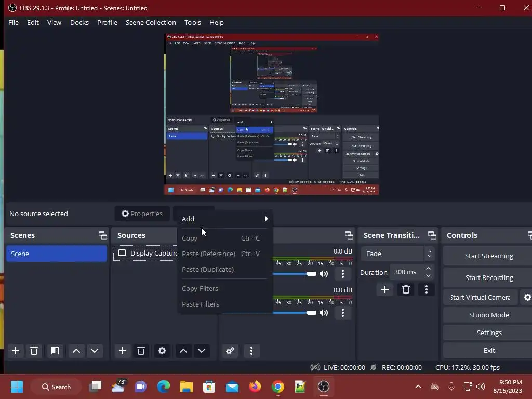Click the preview canvas thumbnail
The width and height of the screenshot is (532, 399).
[271, 114]
